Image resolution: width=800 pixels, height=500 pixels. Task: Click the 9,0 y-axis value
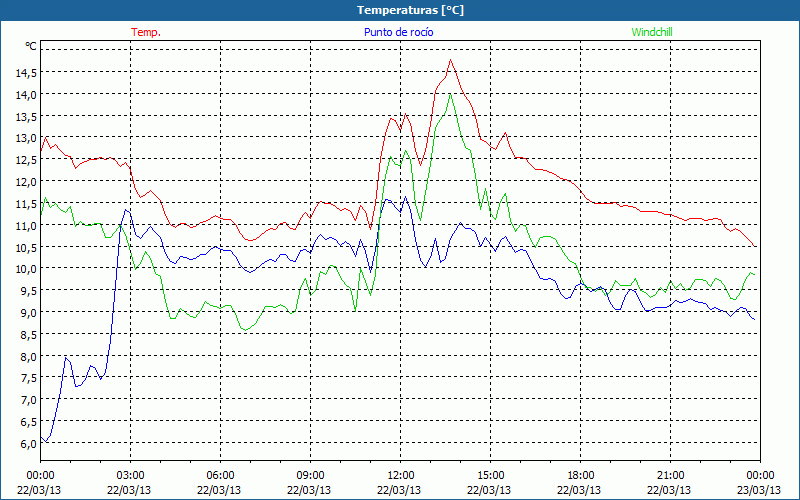coord(28,313)
